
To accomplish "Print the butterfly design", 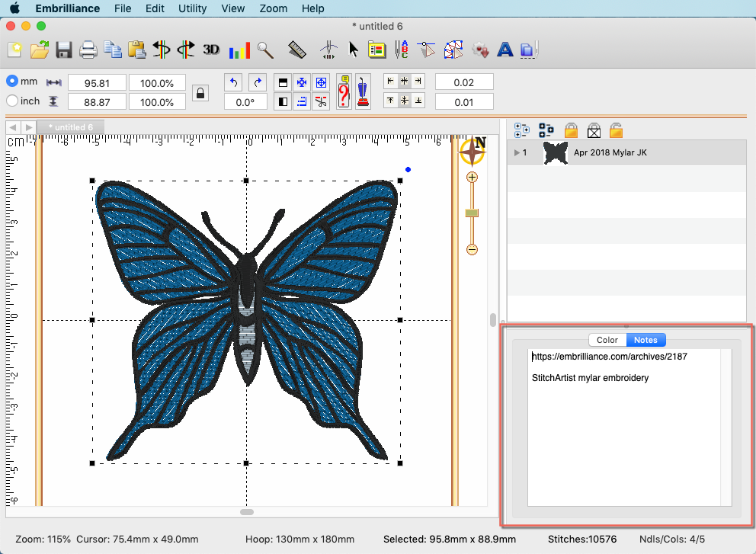I will click(88, 49).
